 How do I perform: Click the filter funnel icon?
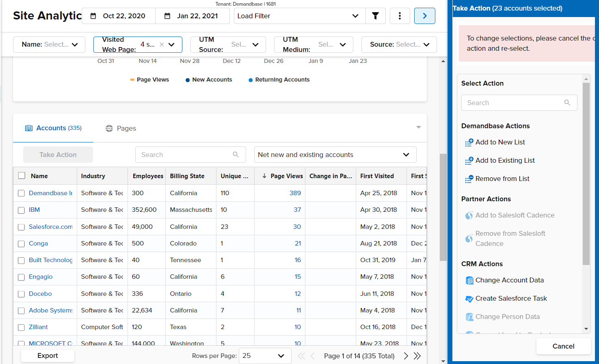coord(376,16)
